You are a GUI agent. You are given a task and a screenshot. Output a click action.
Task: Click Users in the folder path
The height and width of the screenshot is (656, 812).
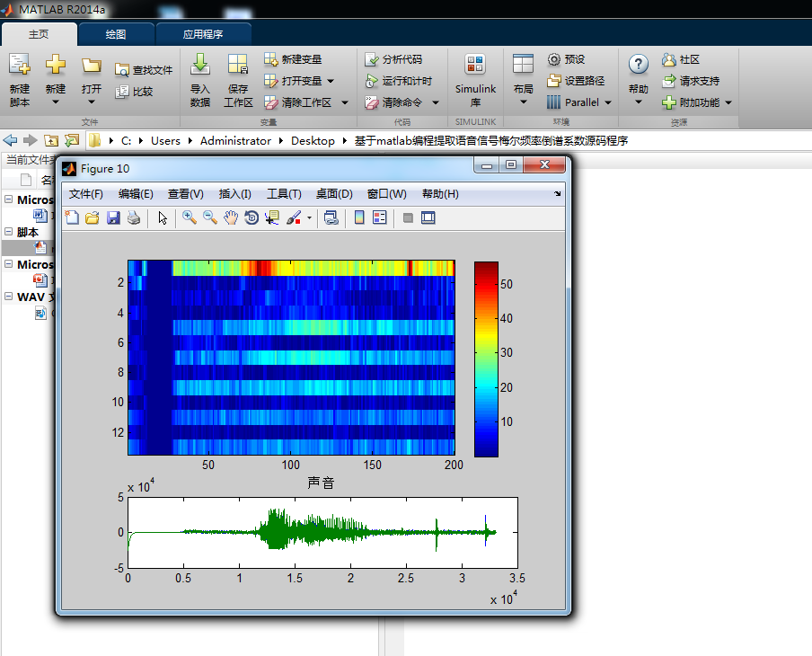[165, 141]
